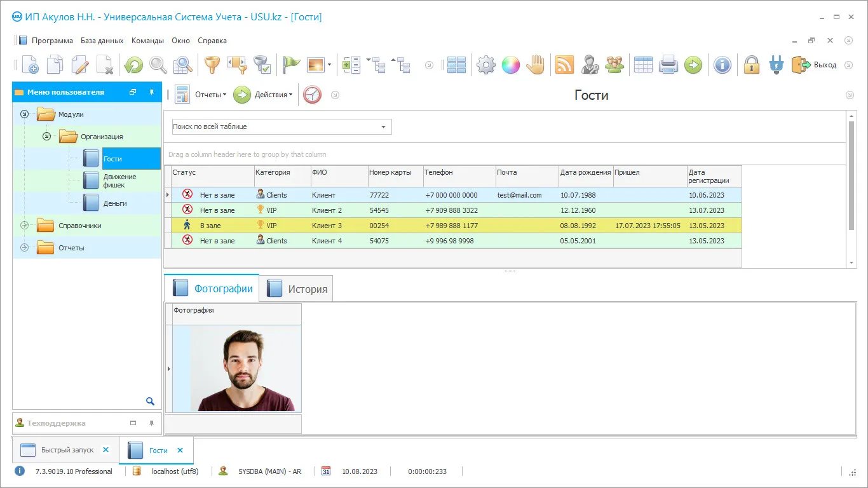868x488 pixels.
Task: Sort by the Статус column header
Action: (x=212, y=176)
